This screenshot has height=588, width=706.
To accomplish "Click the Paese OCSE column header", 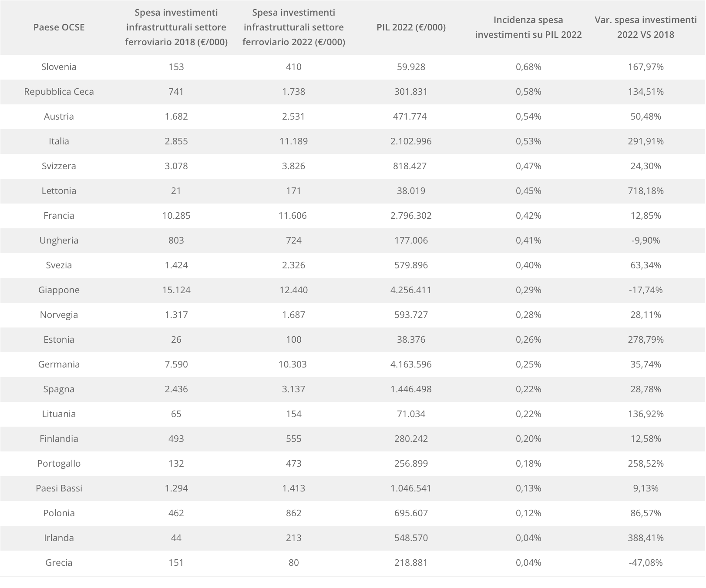I will tap(59, 27).
